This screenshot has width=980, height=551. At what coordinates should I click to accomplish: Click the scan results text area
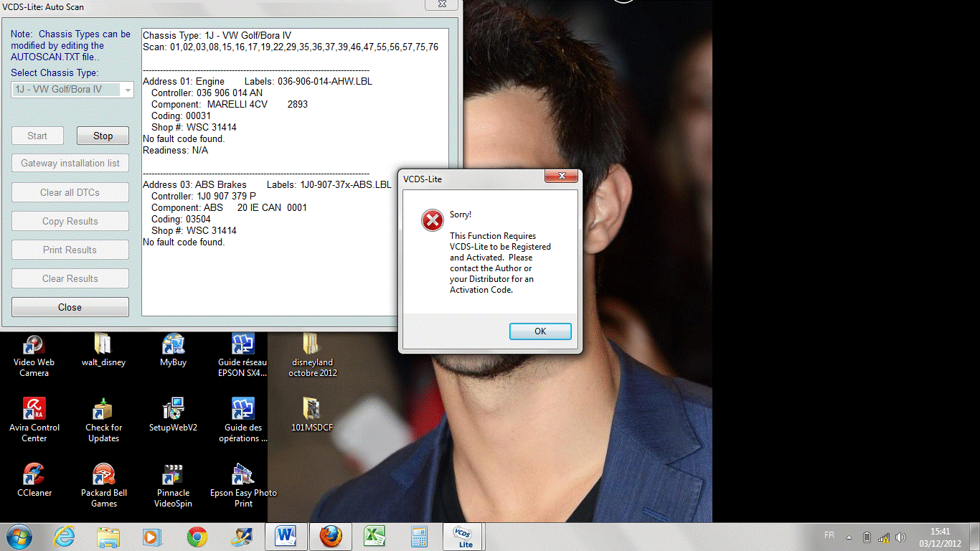[x=295, y=172]
